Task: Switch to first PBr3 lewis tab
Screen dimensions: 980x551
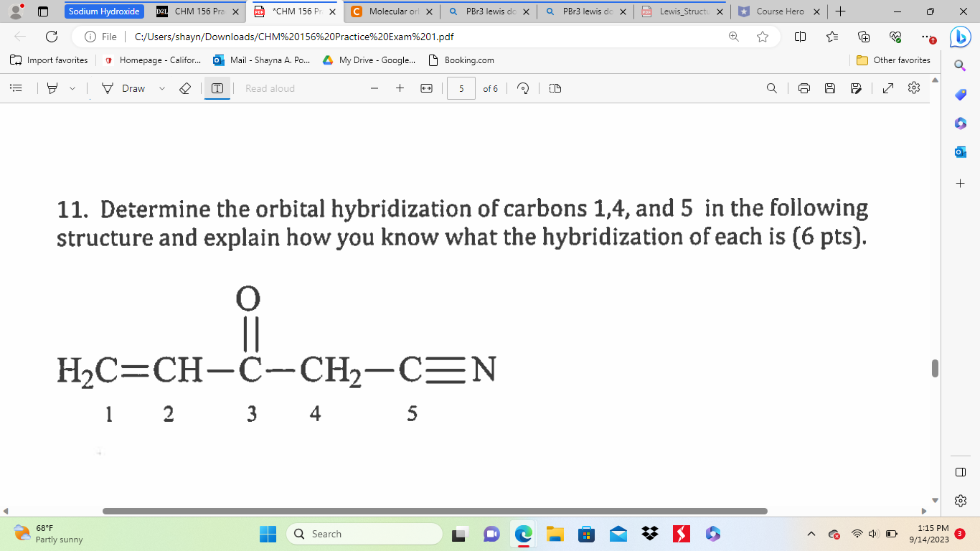Action: (x=488, y=11)
